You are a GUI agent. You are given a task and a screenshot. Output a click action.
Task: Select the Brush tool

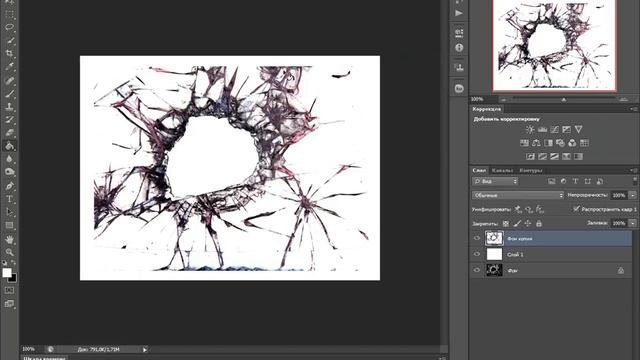(x=9, y=94)
